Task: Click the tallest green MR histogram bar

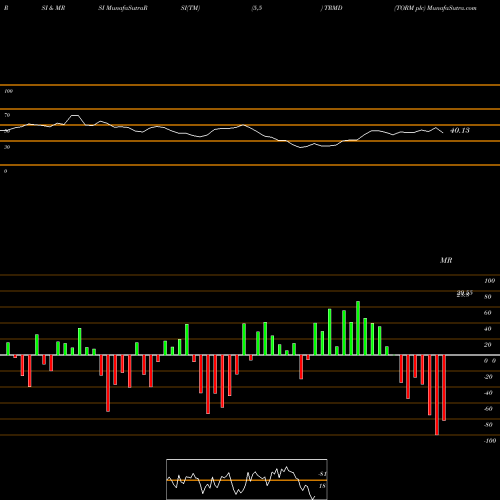Action: click(358, 328)
